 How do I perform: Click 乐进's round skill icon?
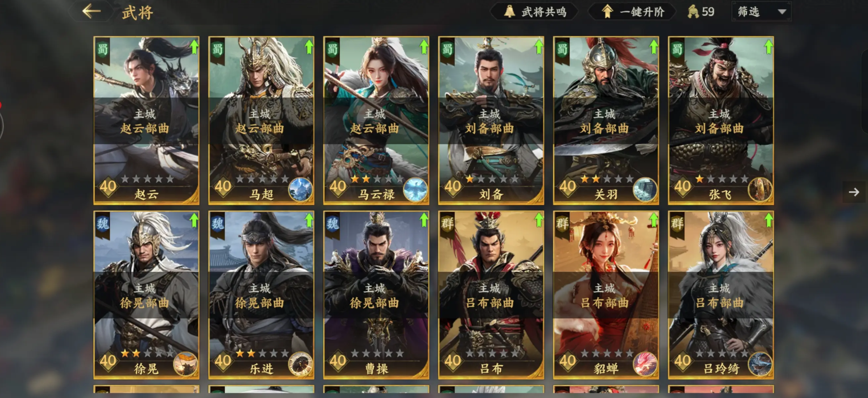(x=300, y=364)
